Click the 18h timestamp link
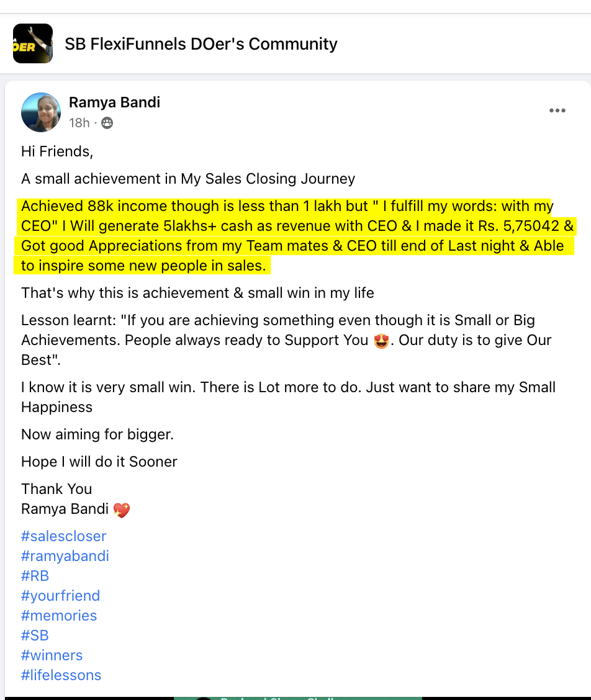 point(79,123)
